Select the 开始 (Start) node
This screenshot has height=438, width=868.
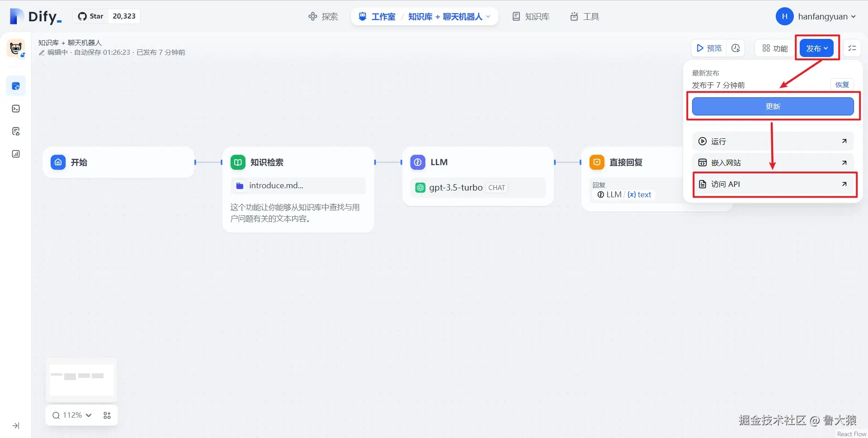[118, 162]
